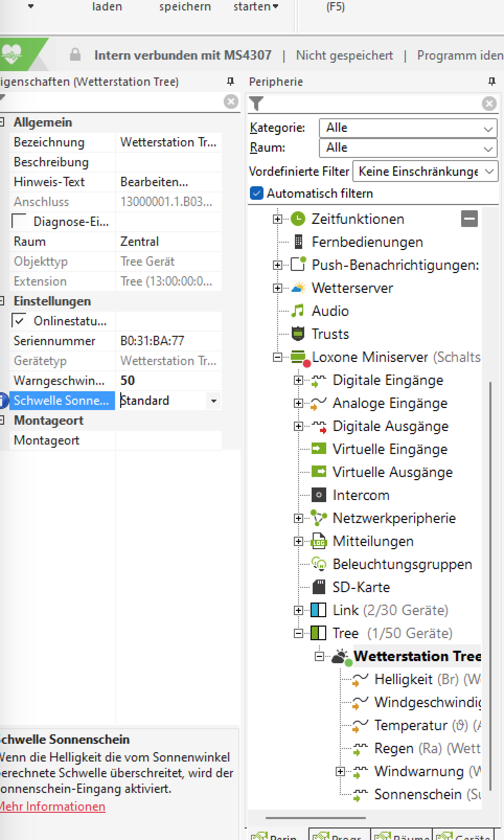The width and height of the screenshot is (504, 840).
Task: Uncheck Automatisch filtern
Action: (257, 193)
